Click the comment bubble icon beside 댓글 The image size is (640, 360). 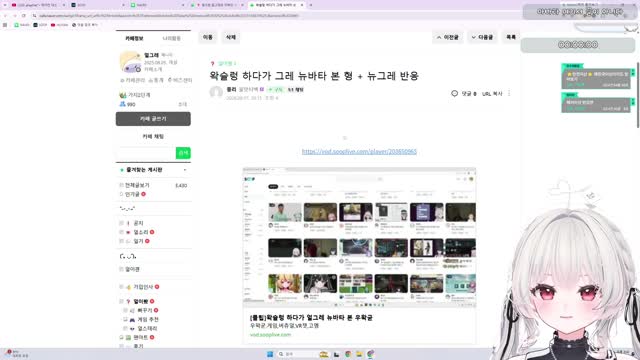pos(454,93)
